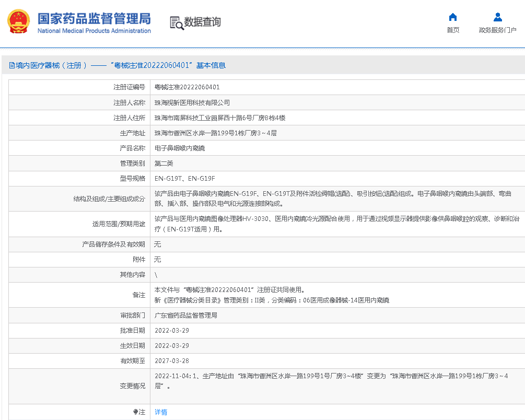
Task: Click the 境内医疗器械（注册）基本信息 section heading
Action: click(121, 65)
